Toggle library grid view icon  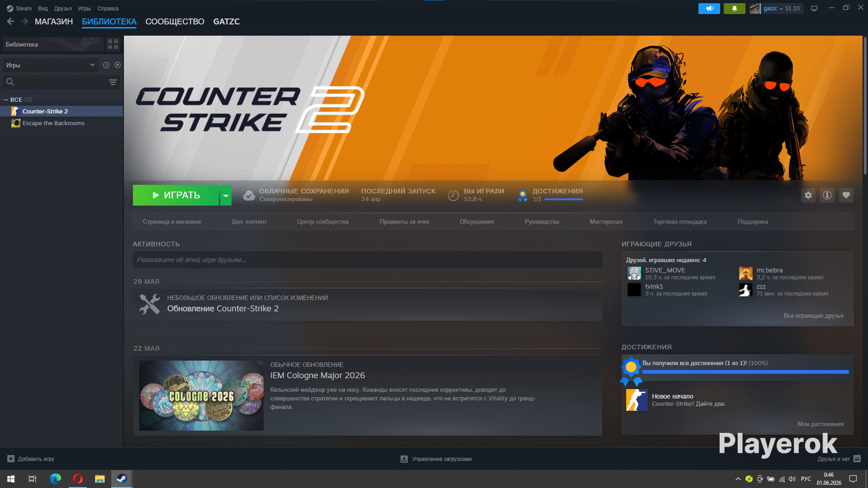click(113, 44)
